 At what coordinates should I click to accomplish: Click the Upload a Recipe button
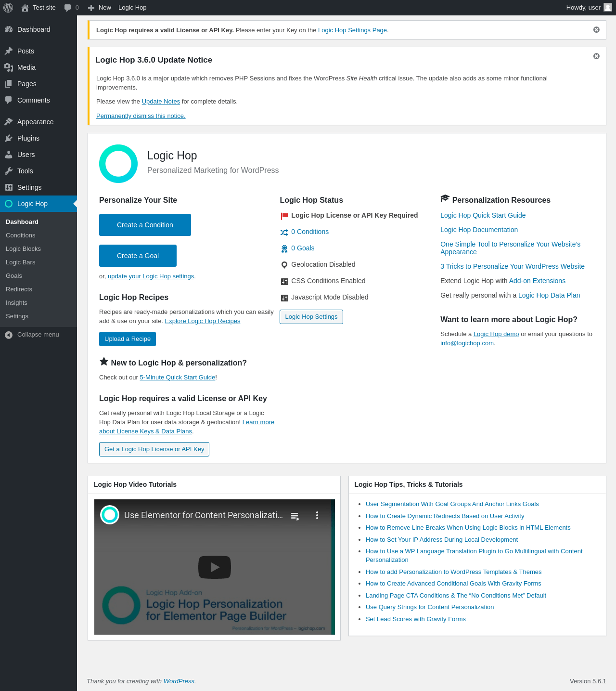pos(128,339)
